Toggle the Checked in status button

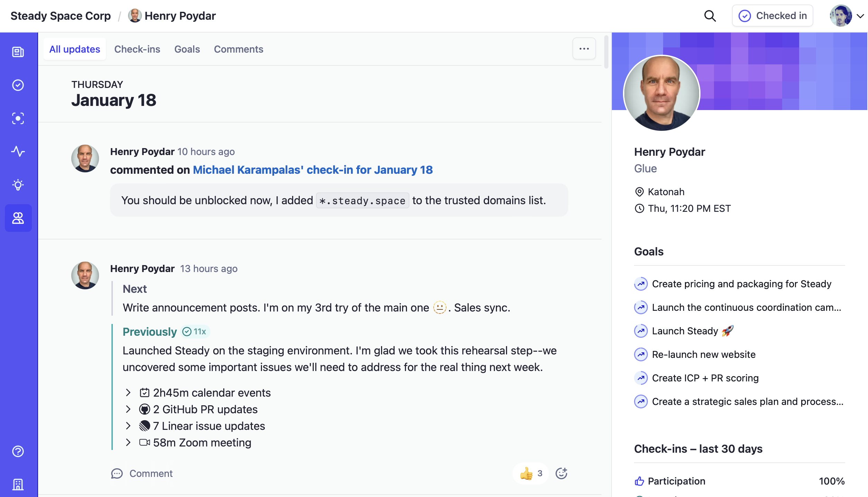tap(772, 16)
